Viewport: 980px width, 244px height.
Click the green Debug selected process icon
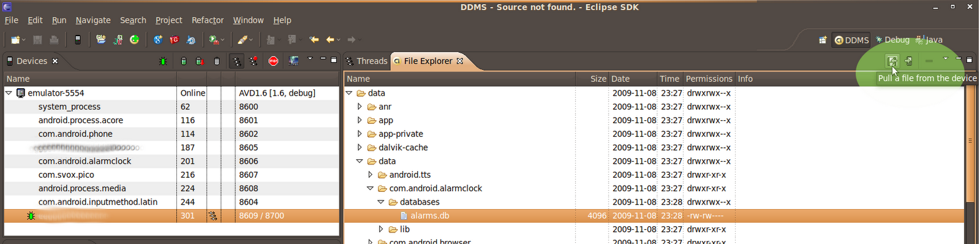click(x=163, y=61)
